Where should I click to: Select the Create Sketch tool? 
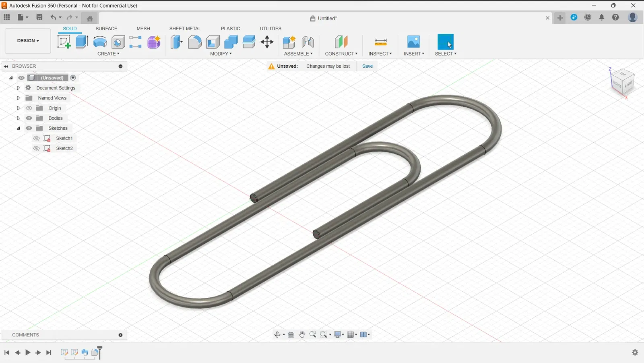click(x=64, y=42)
